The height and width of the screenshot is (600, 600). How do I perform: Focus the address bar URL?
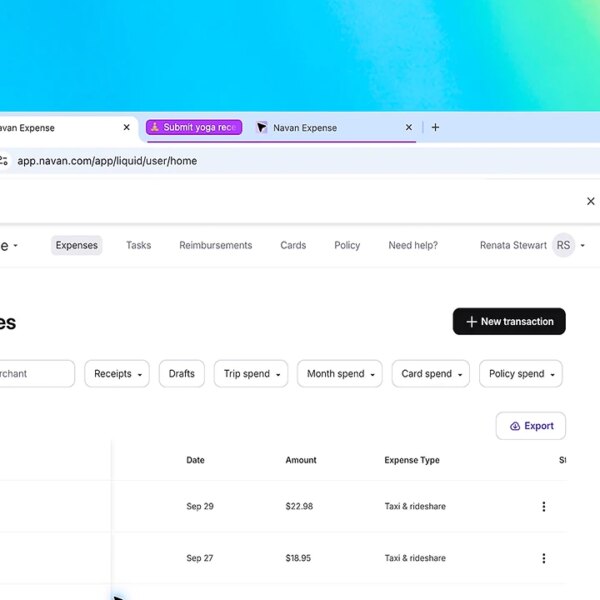coord(107,161)
